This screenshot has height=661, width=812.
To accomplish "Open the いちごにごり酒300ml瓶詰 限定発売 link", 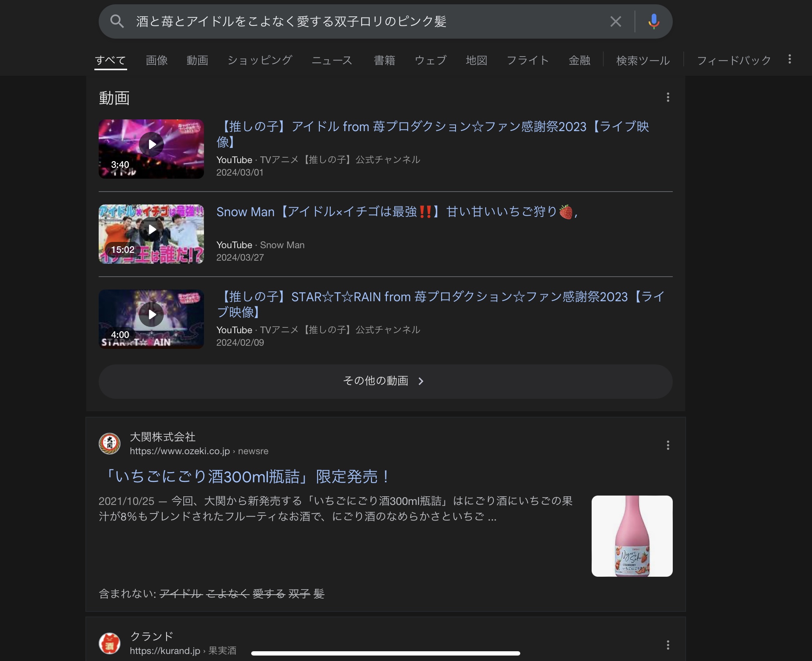I will point(246,476).
